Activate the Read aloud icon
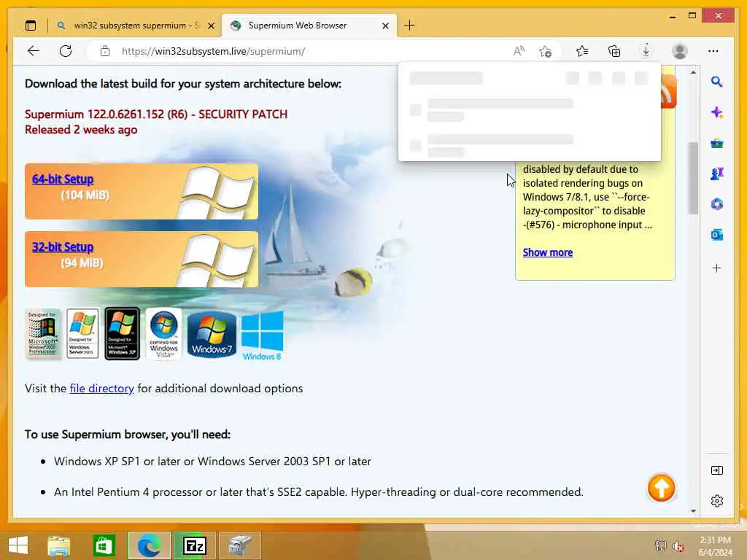This screenshot has width=747, height=560. 519,51
